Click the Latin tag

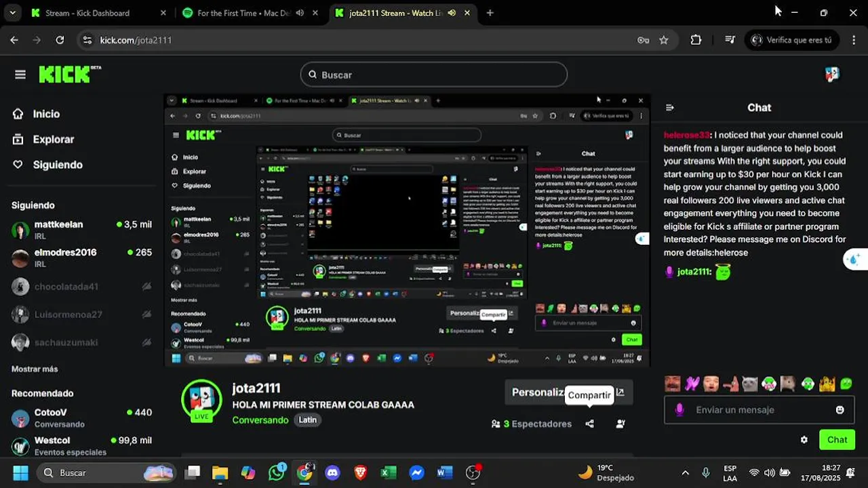(x=308, y=420)
